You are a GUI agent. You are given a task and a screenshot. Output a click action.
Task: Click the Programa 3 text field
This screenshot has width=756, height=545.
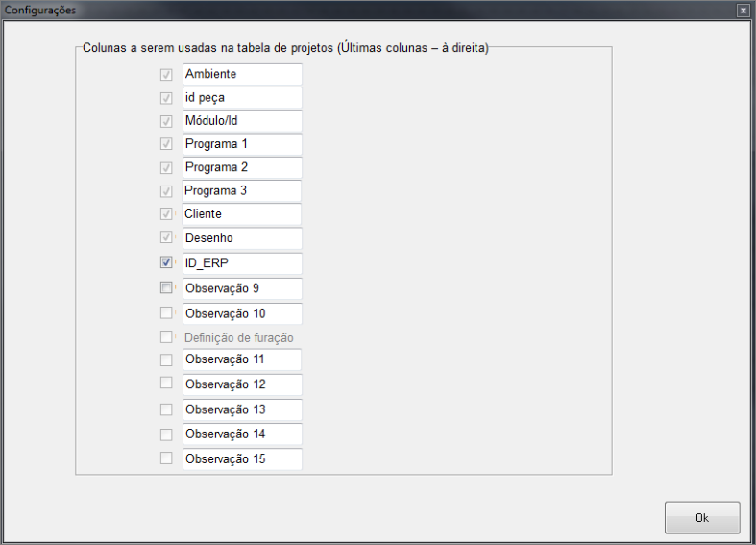click(x=242, y=190)
